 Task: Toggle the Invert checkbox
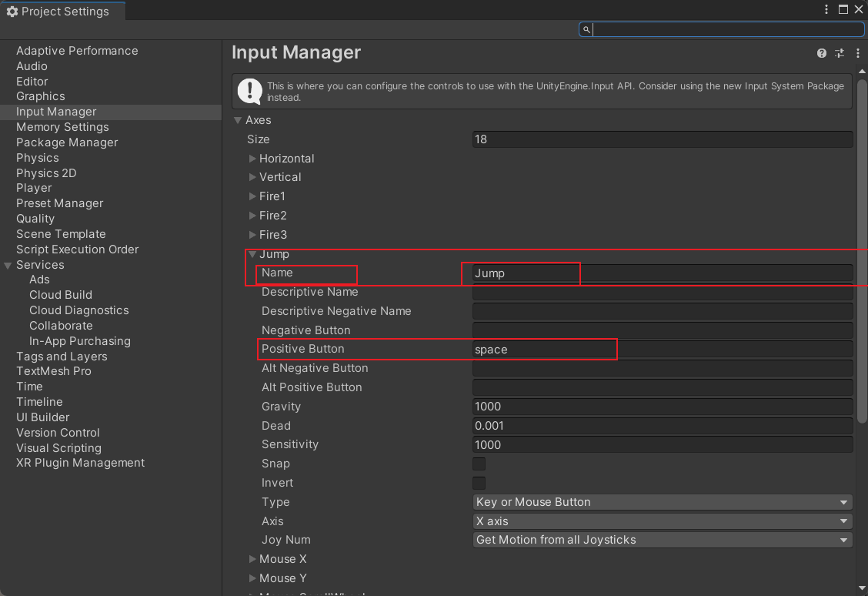[479, 483]
